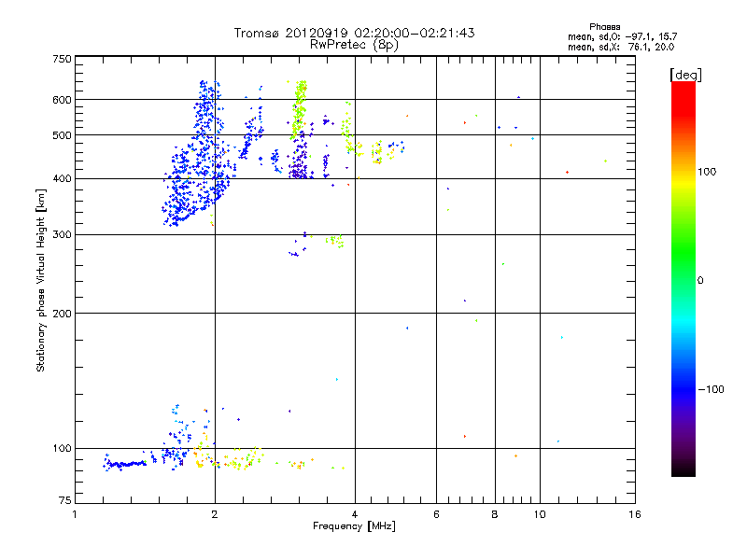
Task: Click the 0 label on colorbar
Action: pyautogui.click(x=700, y=281)
